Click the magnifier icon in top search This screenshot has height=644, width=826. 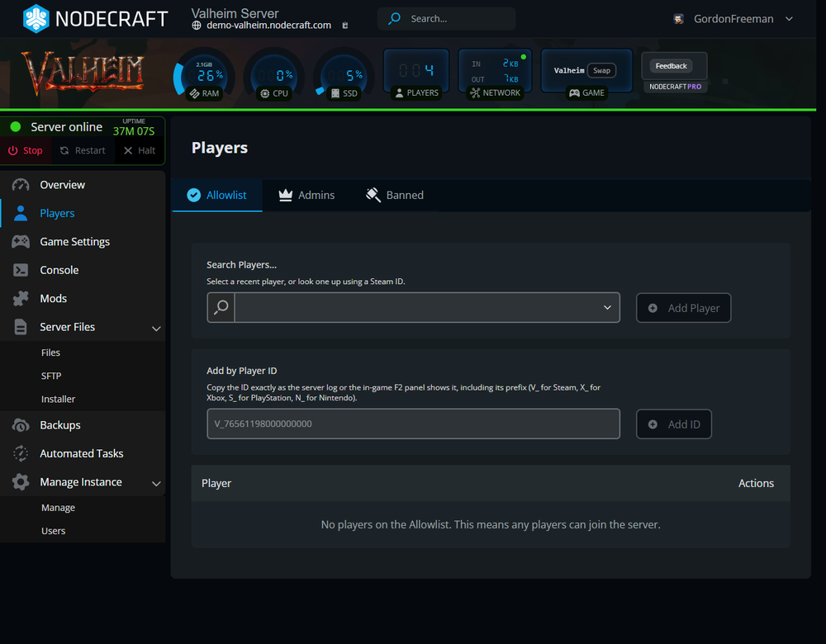point(395,18)
